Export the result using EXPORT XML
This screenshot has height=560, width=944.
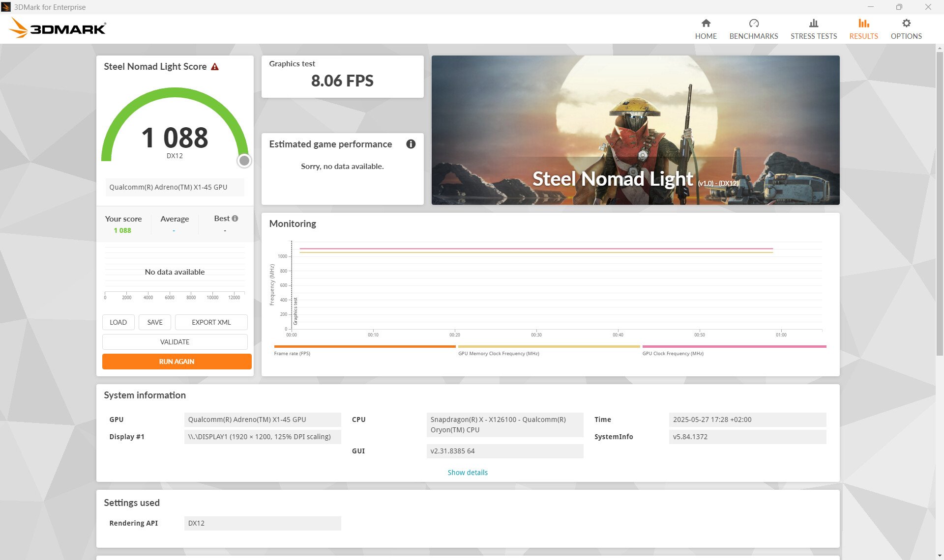(x=211, y=322)
